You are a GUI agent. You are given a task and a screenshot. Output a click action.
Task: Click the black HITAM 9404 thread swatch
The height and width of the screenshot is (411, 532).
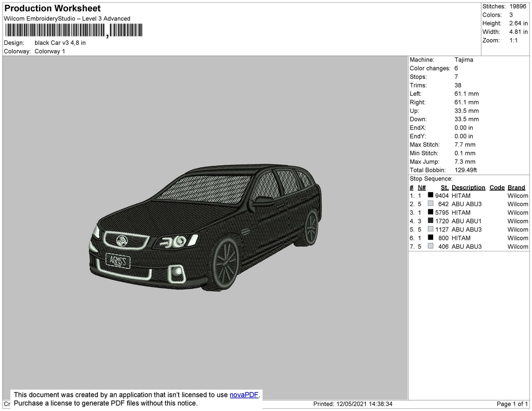[430, 196]
